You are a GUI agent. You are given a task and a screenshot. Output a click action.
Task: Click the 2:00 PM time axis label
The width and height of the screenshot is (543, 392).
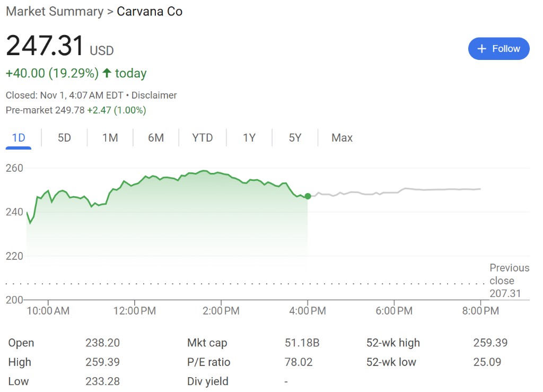coord(221,311)
